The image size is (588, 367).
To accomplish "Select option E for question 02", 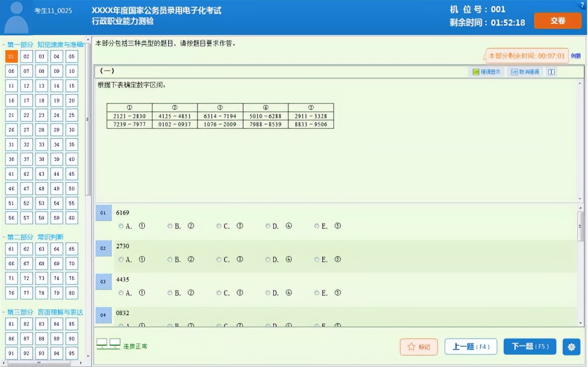I will coord(316,259).
